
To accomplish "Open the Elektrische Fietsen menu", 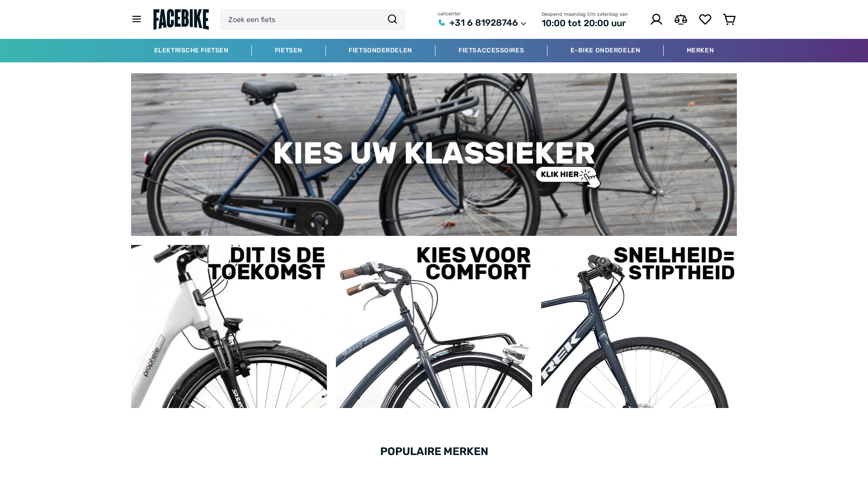I will click(x=191, y=51).
